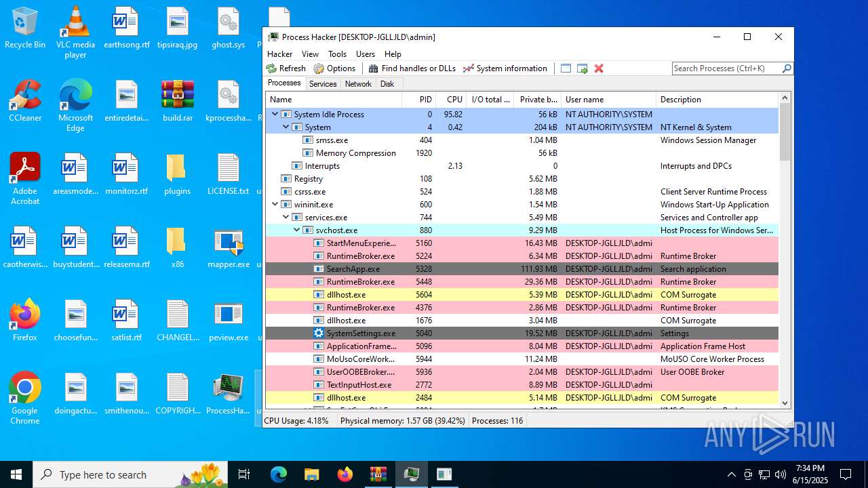This screenshot has height=488, width=868.
Task: Switch to the Network tab
Action: tap(358, 84)
